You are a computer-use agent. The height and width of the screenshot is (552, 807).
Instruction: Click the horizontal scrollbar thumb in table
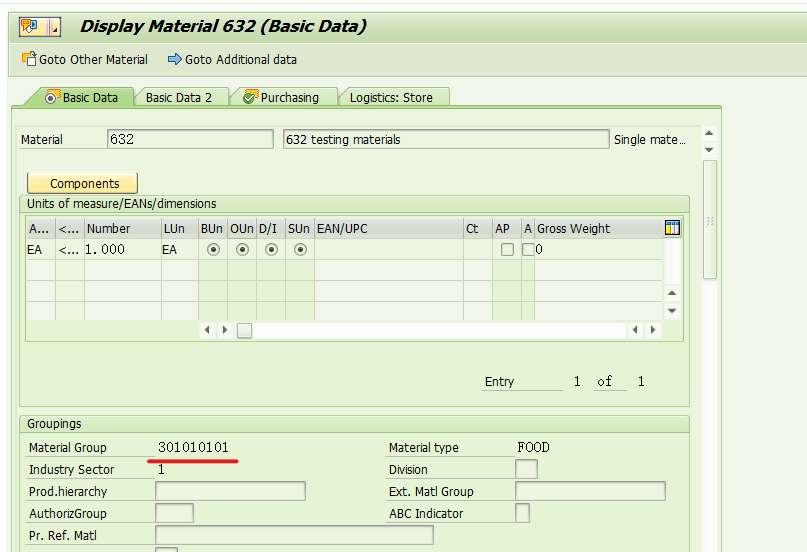(x=244, y=330)
